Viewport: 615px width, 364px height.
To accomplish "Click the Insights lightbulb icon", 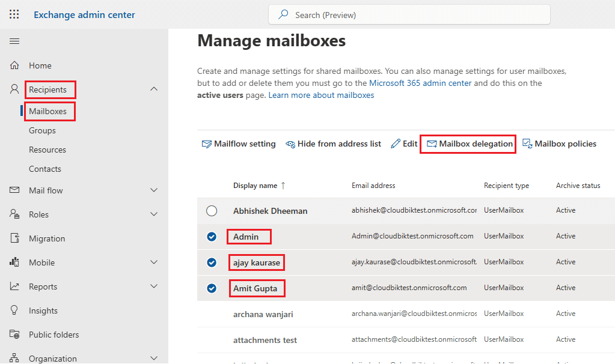I will coord(14,311).
